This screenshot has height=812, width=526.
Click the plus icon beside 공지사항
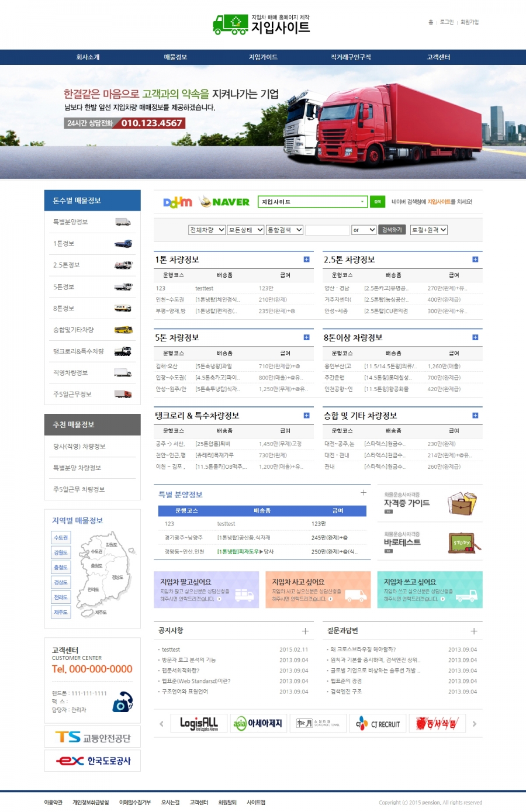(305, 631)
